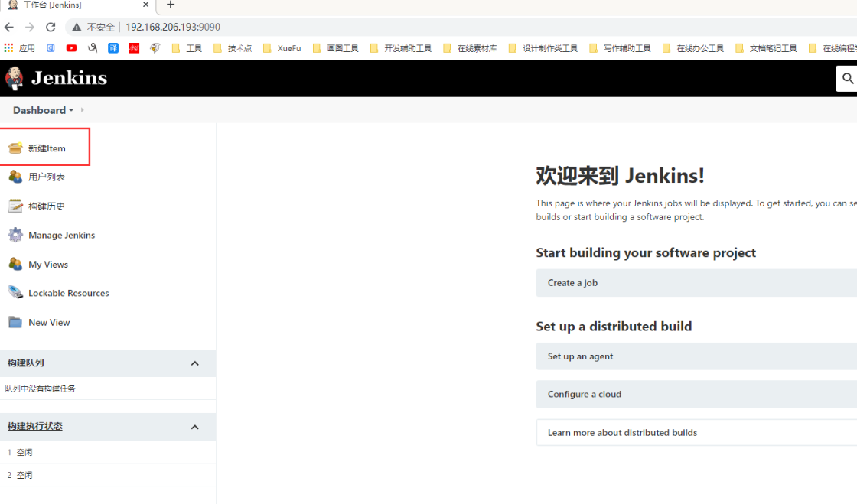This screenshot has height=504, width=857.
Task: Open the red square bookmark icon
Action: coord(134,48)
